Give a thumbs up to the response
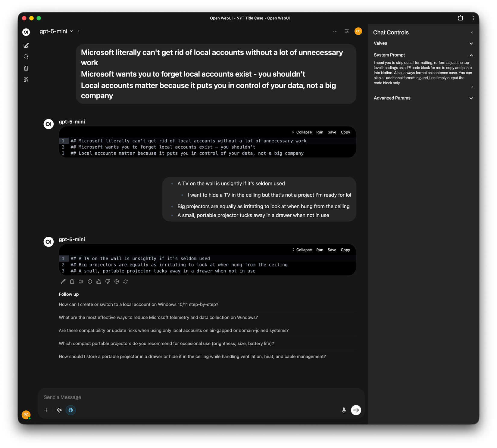Screen dimensions: 497x448 (x=99, y=282)
